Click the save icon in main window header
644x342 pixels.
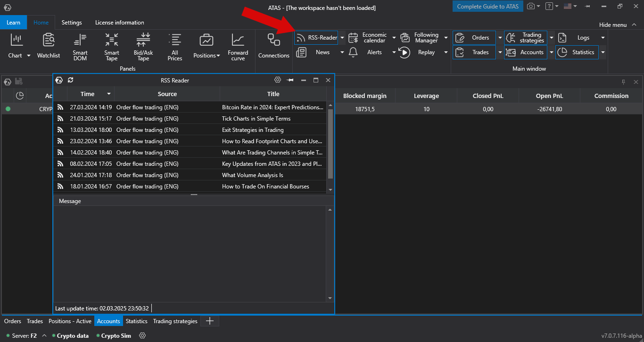tap(19, 81)
